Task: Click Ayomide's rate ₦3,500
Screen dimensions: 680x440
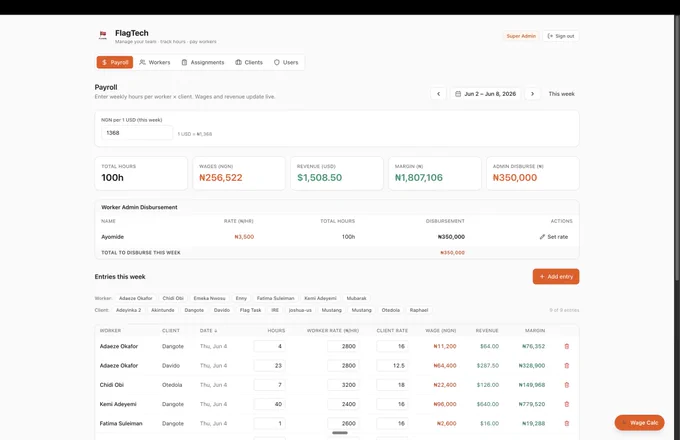Action: click(244, 237)
